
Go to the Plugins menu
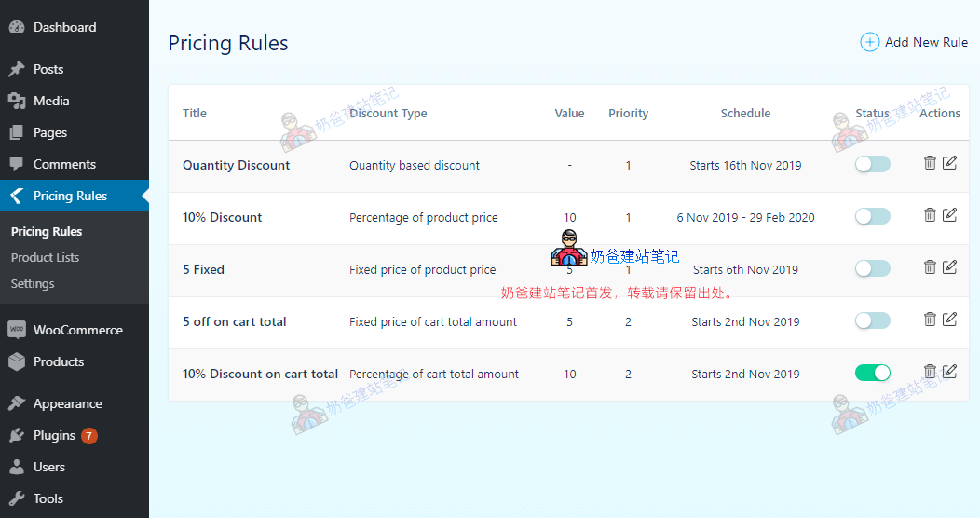coord(54,435)
